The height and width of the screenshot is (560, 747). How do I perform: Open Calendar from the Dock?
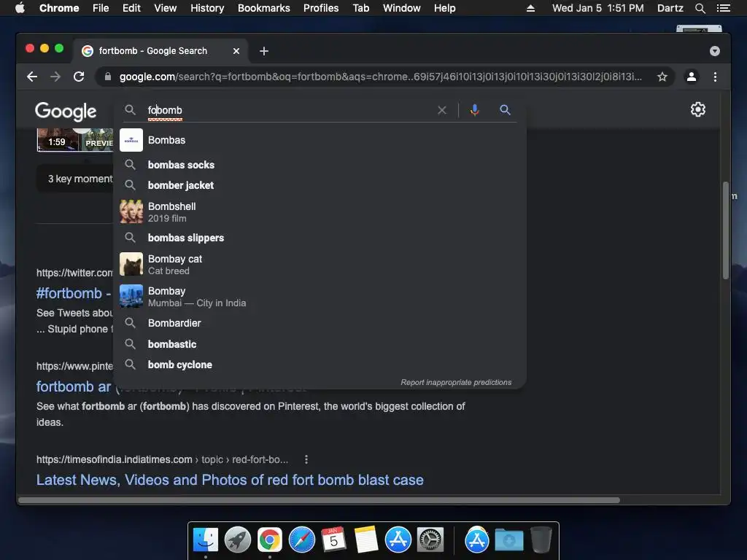tap(333, 540)
